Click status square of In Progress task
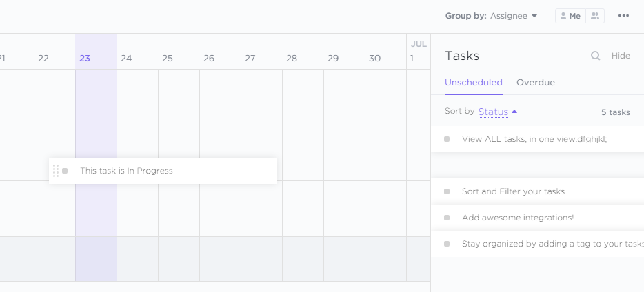Viewport: 644px width, 292px height. coord(65,171)
